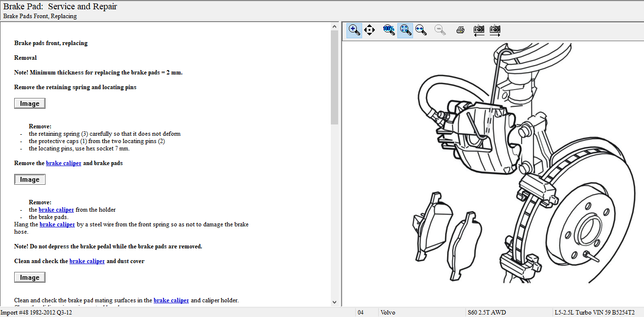The image size is (644, 317).
Task: Print the brake diagram image
Action: (460, 30)
